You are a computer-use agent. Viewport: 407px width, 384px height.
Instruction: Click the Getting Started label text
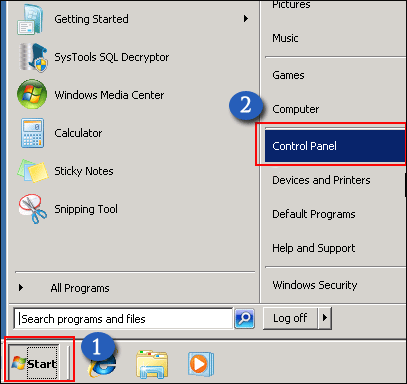91,19
